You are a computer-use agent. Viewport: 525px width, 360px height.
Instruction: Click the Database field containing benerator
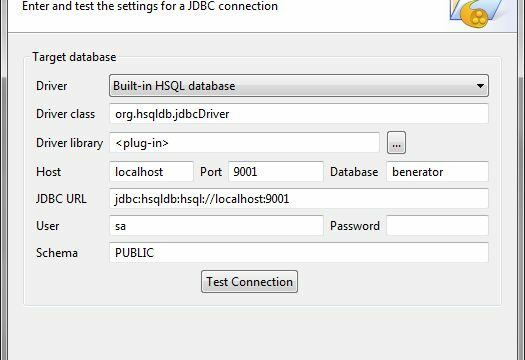[437, 171]
